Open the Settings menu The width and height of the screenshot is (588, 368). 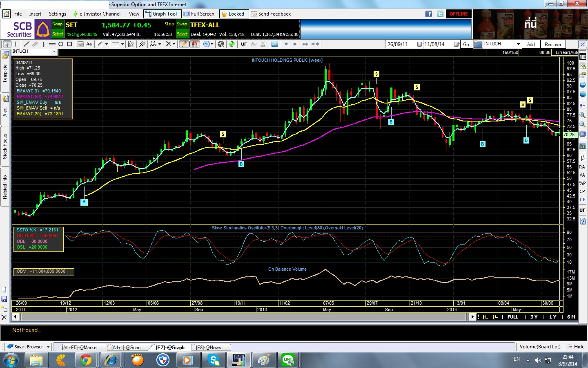(57, 14)
